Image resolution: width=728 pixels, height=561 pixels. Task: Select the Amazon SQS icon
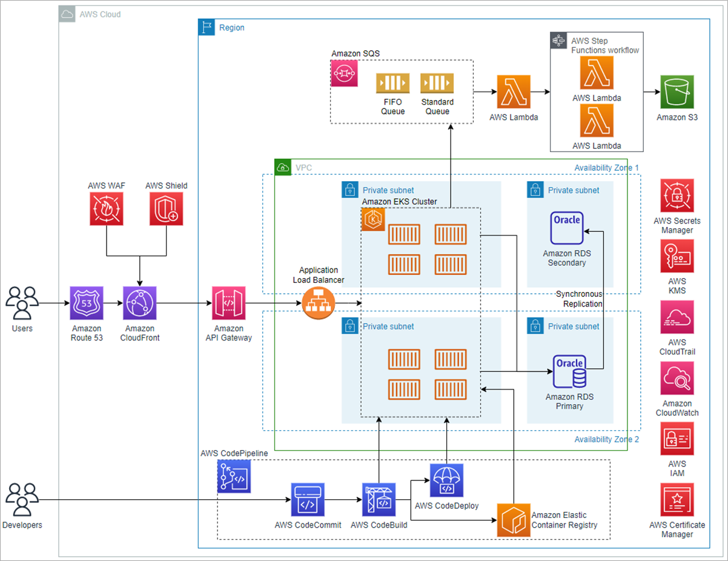(344, 73)
